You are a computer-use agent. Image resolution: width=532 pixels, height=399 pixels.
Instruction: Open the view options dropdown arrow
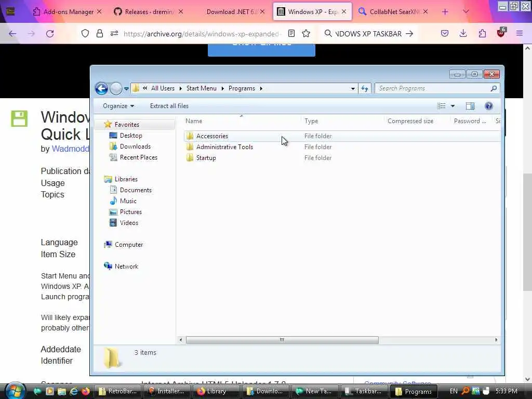453,106
